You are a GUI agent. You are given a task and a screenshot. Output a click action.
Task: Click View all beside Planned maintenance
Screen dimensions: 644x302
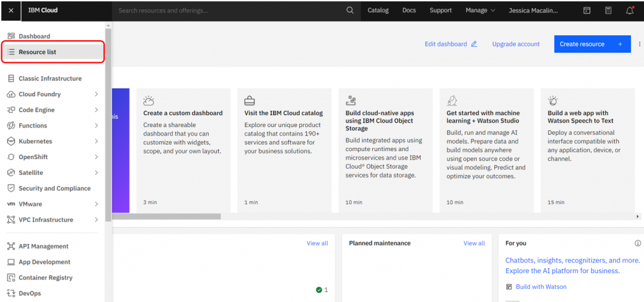point(474,243)
